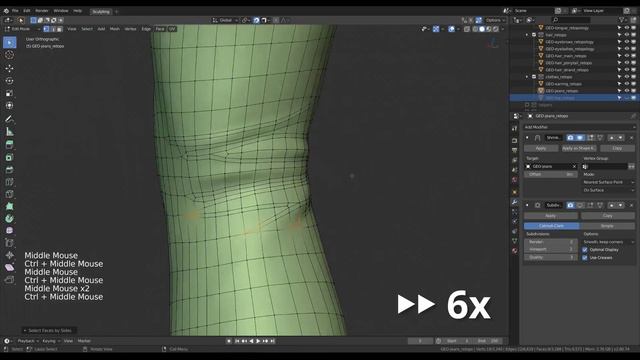This screenshot has width=640, height=360.
Task: Click Apply as Shape Key button
Action: coord(579,149)
